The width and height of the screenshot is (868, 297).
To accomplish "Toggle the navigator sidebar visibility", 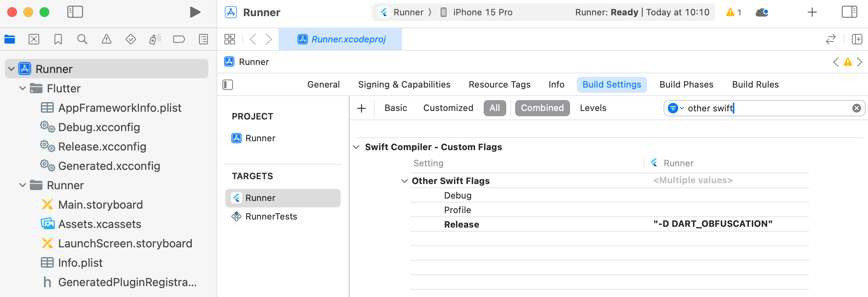I will tap(75, 12).
